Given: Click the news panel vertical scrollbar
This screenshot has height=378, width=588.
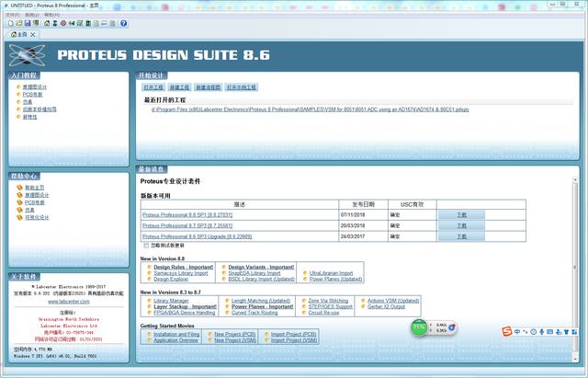Looking at the screenshot, I should 575,269.
